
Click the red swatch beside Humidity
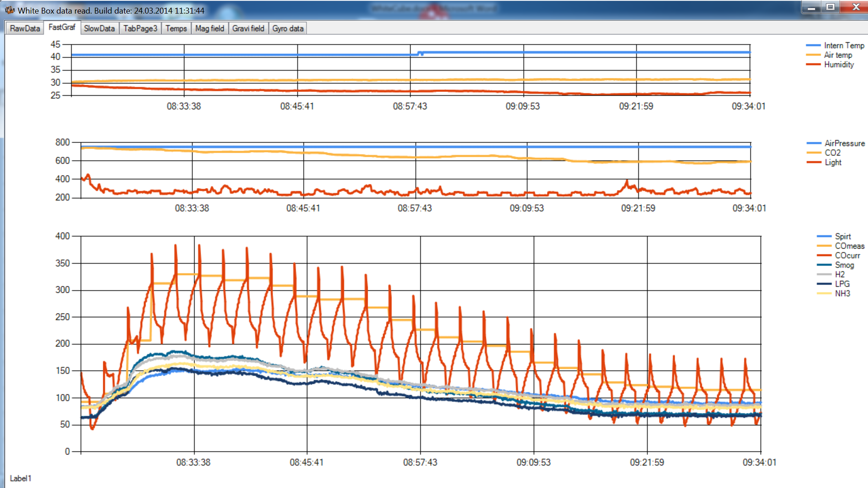[x=814, y=64]
